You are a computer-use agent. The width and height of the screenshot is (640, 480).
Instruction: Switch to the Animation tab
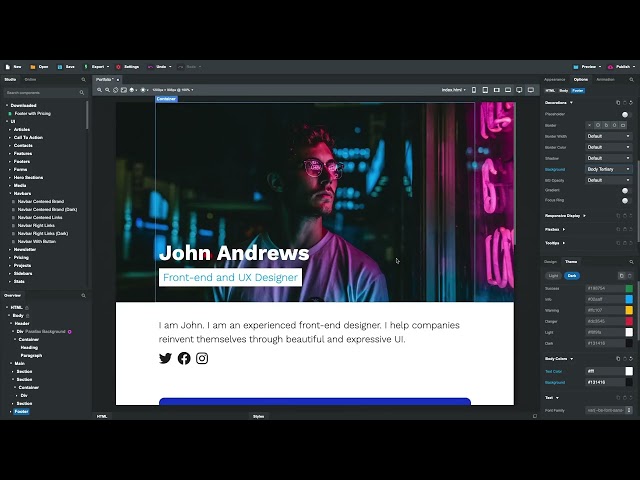point(605,80)
